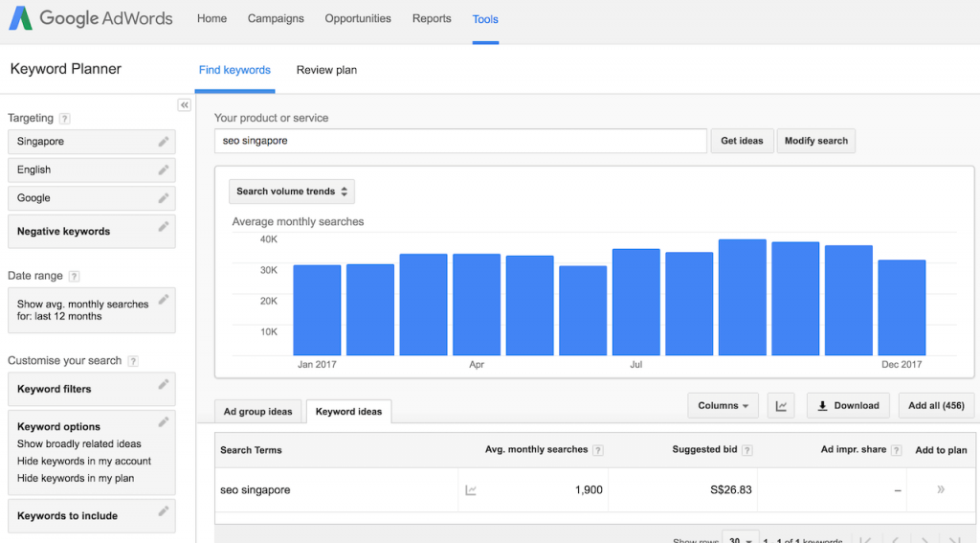Sort by Avg. monthly searches column
Viewport: 980px width, 543px height.
[x=536, y=450]
